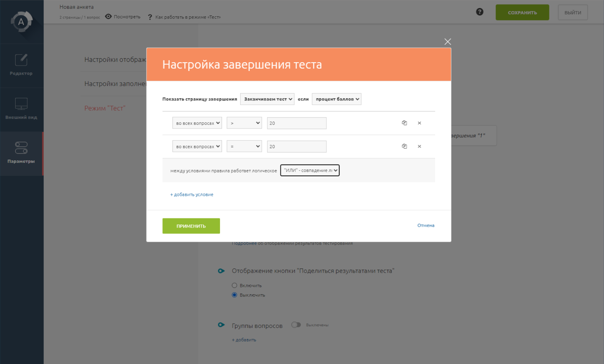
Task: Toggle the Группы вопросов switch
Action: pos(296,325)
